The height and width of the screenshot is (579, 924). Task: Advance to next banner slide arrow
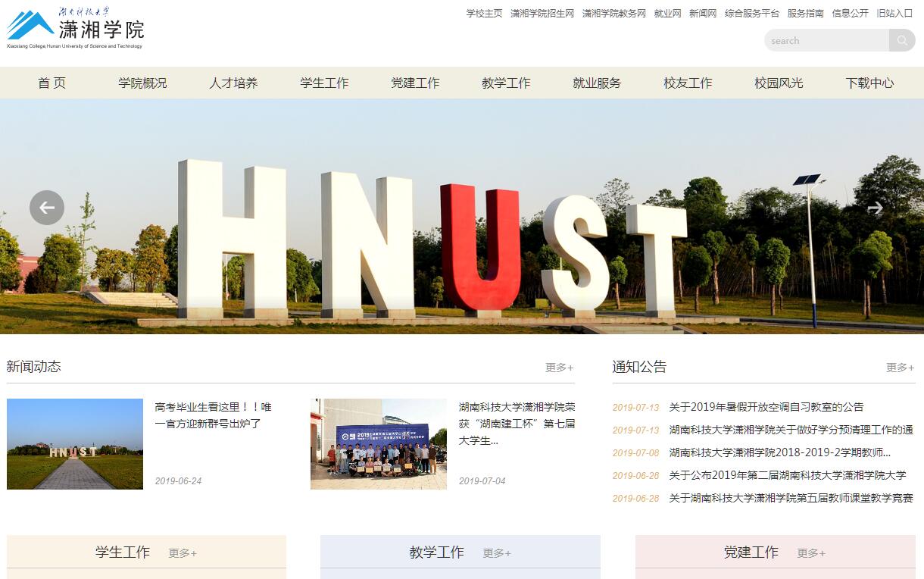pos(875,208)
